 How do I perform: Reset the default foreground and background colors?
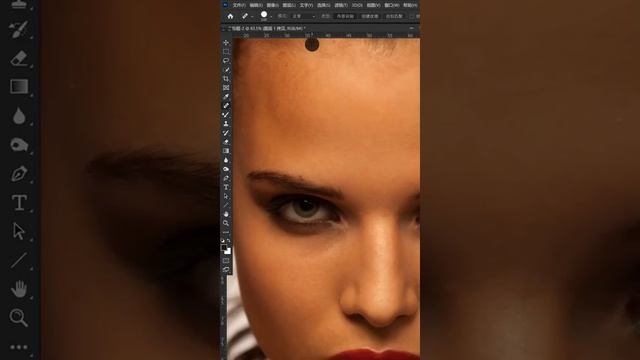223,241
